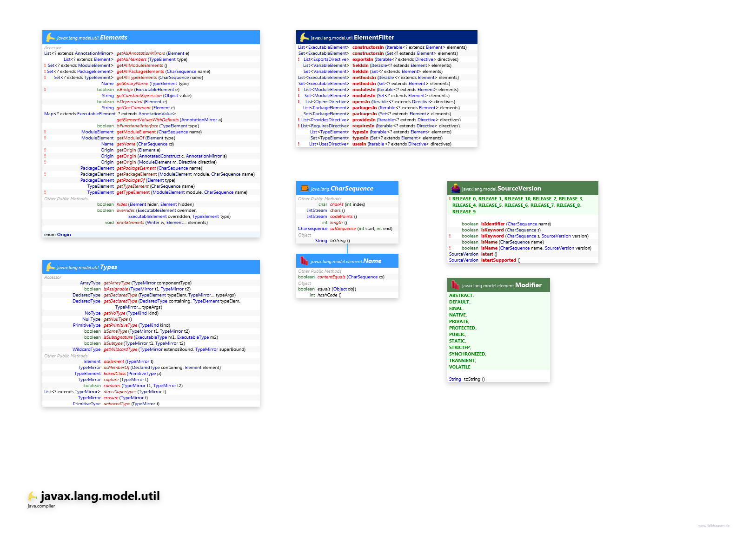The height and width of the screenshot is (547, 756).
Task: Click the Name interface header icon
Action: tap(305, 261)
